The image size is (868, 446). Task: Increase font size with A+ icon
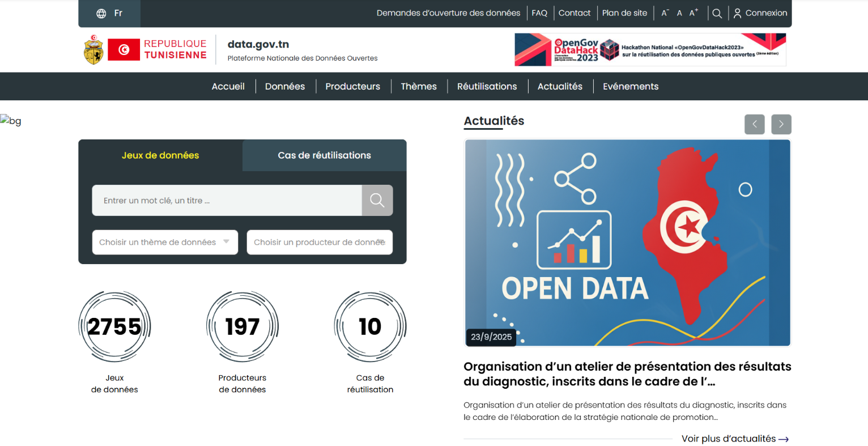(693, 13)
